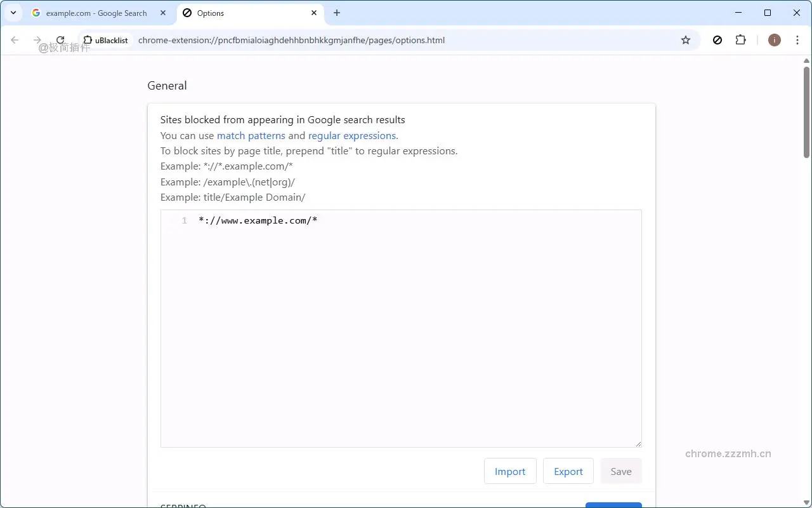Click the page scrollbar on the right
Screen dimensions: 812x508
806,108
